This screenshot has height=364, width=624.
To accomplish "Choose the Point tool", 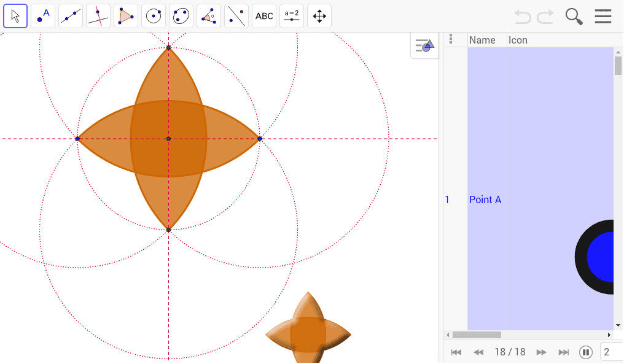I will point(43,17).
